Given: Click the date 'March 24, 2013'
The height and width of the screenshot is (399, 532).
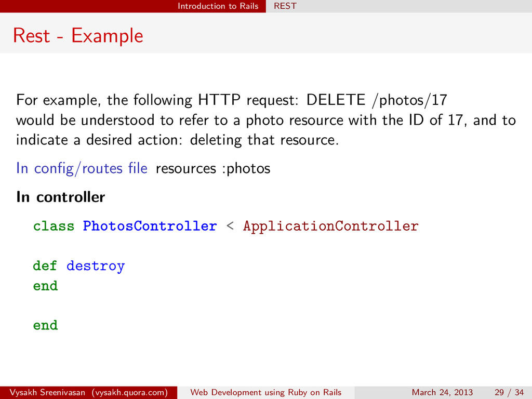Looking at the screenshot, I should pyautogui.click(x=442, y=393).
